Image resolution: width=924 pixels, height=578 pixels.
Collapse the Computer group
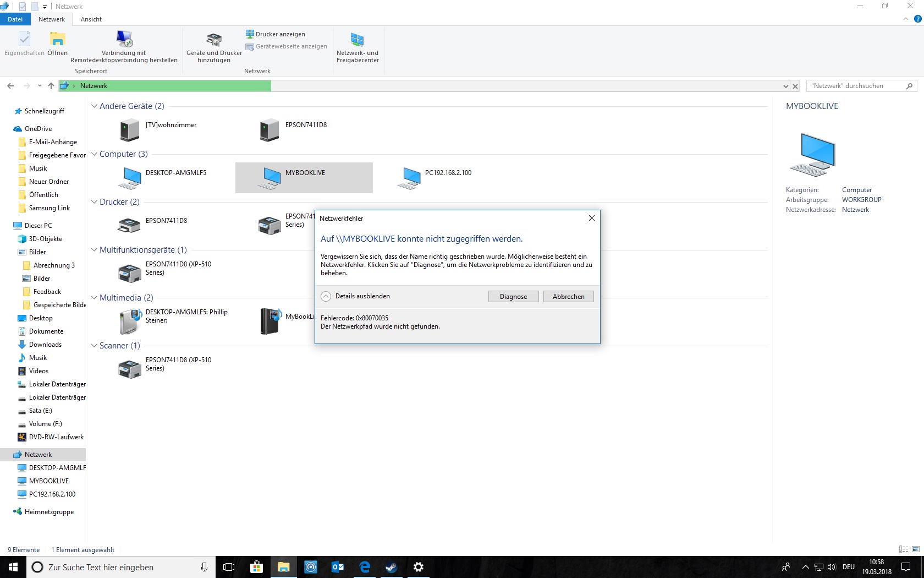(x=94, y=154)
